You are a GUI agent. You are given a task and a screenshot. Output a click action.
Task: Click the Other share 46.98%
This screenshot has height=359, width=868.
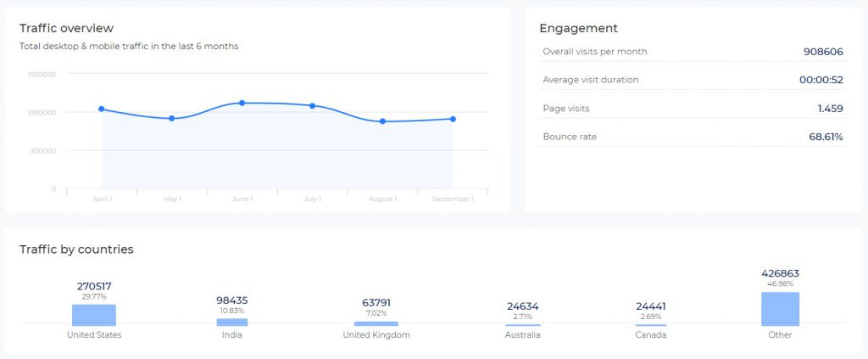coord(780,284)
